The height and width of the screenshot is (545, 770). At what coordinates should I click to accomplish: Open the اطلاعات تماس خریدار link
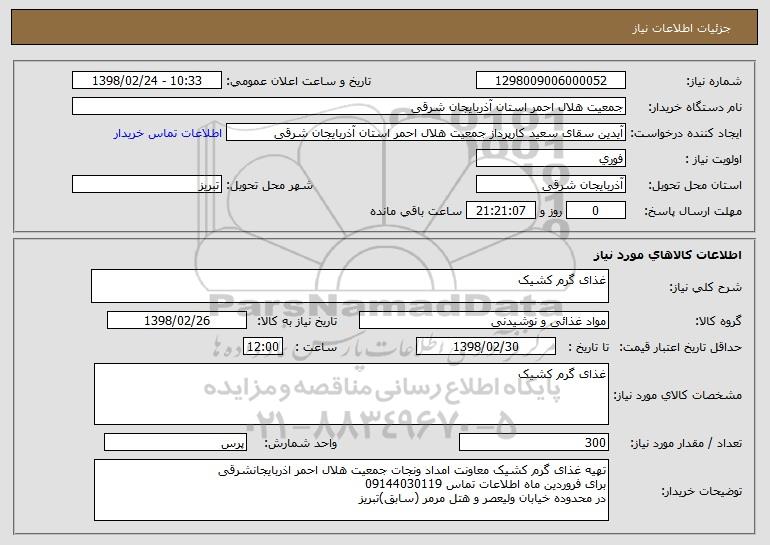pyautogui.click(x=167, y=133)
